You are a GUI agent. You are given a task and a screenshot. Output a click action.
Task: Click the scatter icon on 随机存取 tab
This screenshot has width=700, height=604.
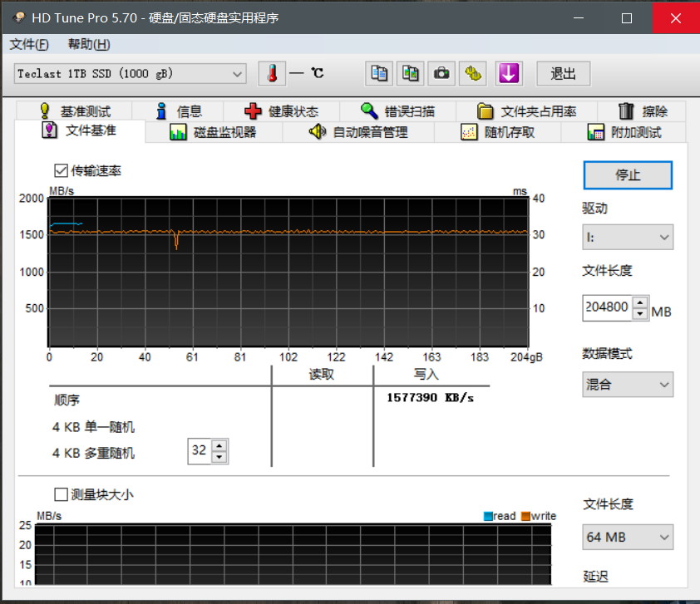coord(469,132)
